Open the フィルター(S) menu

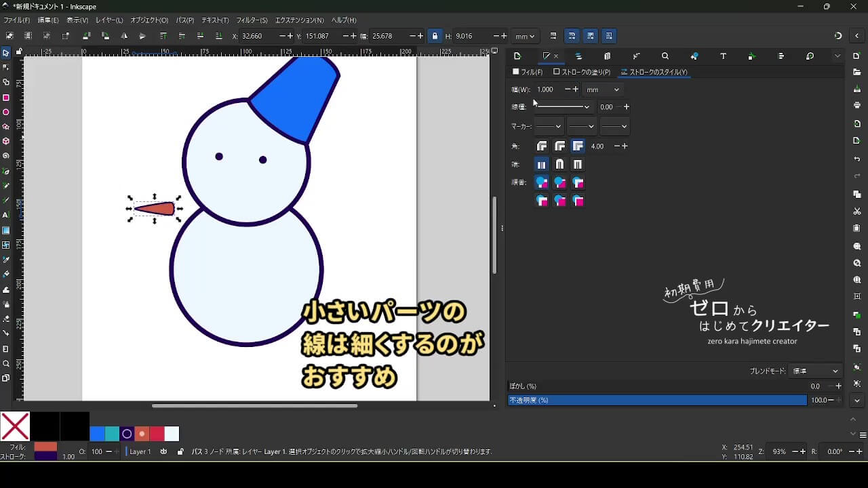click(252, 20)
